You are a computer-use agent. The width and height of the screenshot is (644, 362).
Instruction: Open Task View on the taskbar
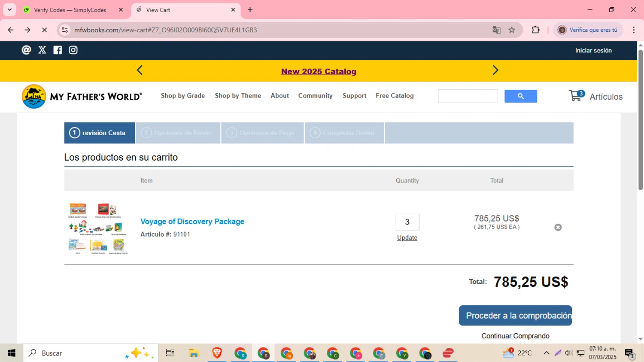pyautogui.click(x=170, y=353)
